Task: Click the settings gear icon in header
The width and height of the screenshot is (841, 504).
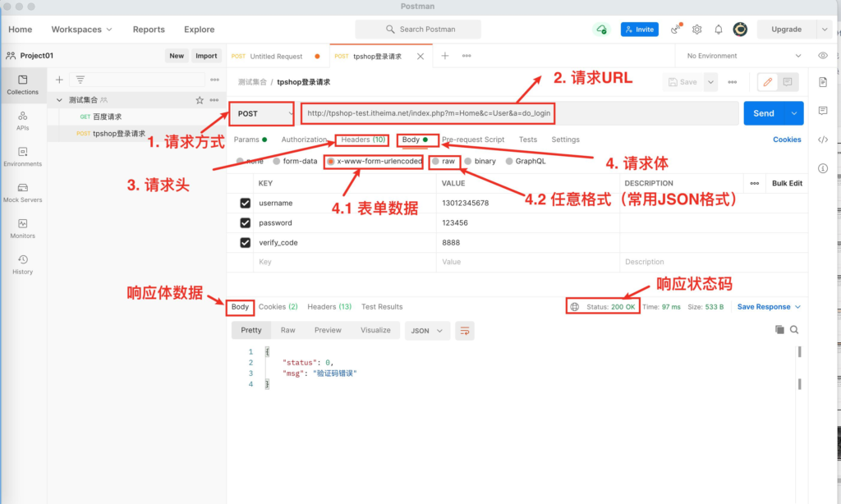Action: point(696,30)
